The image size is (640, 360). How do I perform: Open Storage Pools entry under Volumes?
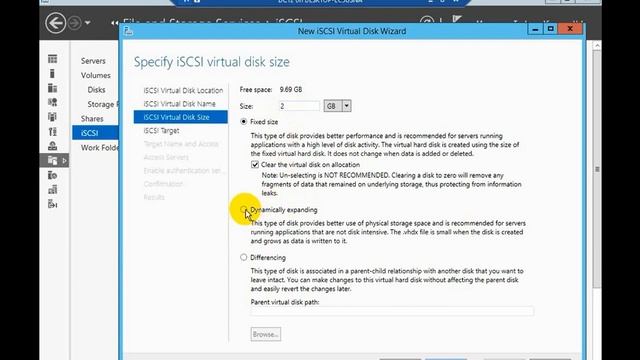point(102,104)
